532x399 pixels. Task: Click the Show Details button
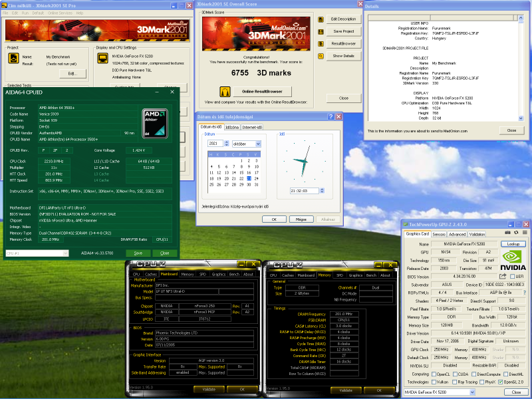[x=343, y=56]
